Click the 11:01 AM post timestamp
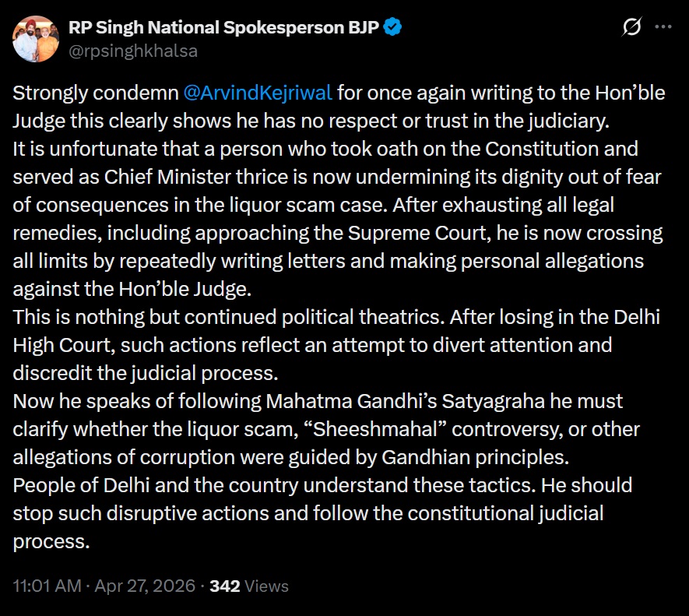Viewport: 689px width, 616px height. tap(47, 586)
